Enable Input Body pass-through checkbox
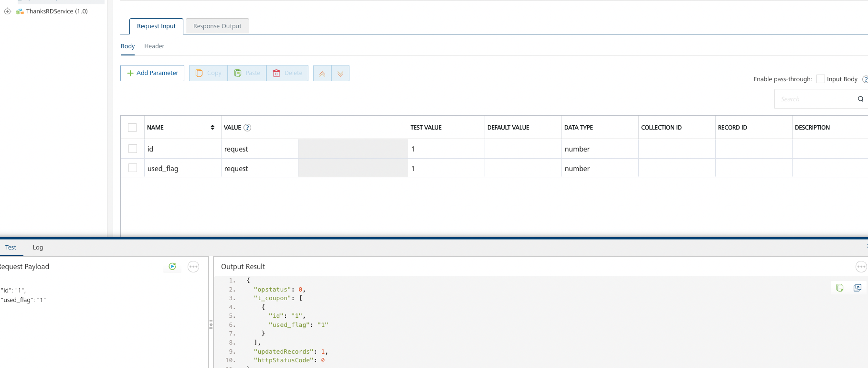Image resolution: width=868 pixels, height=368 pixels. [821, 79]
